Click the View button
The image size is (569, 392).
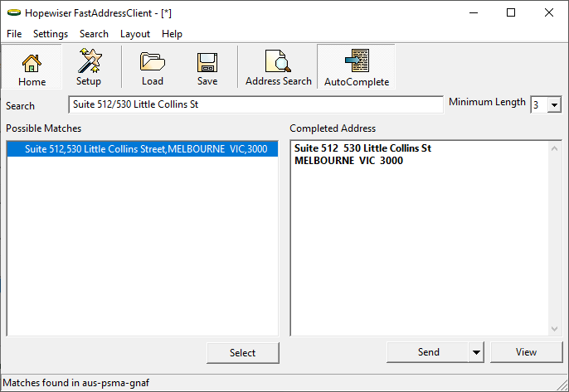click(526, 352)
